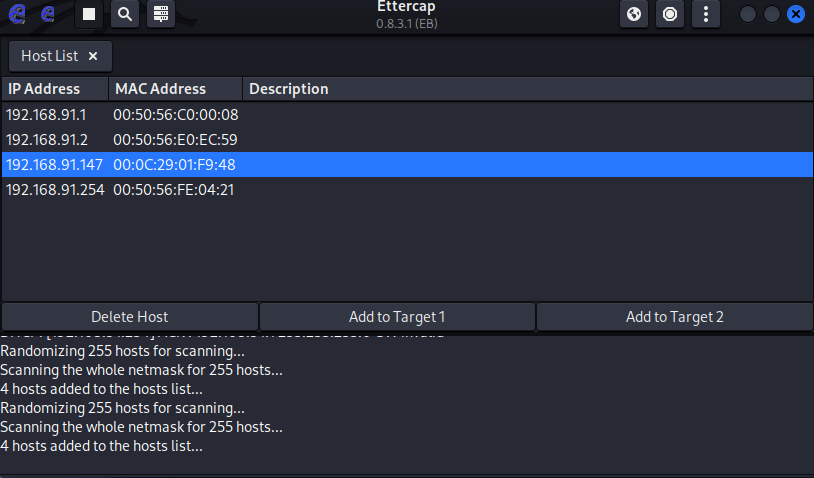Sort by MAC Address column header
The height and width of the screenshot is (478, 814).
[x=175, y=89]
